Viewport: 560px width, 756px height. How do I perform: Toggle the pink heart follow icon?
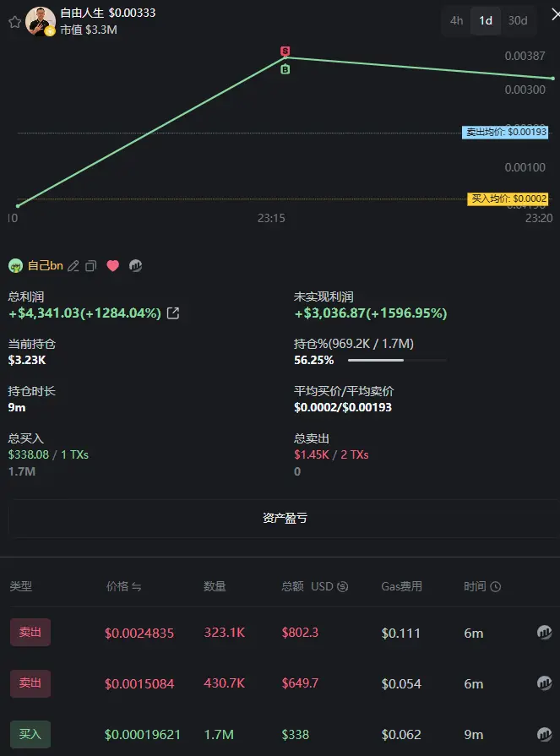point(113,266)
